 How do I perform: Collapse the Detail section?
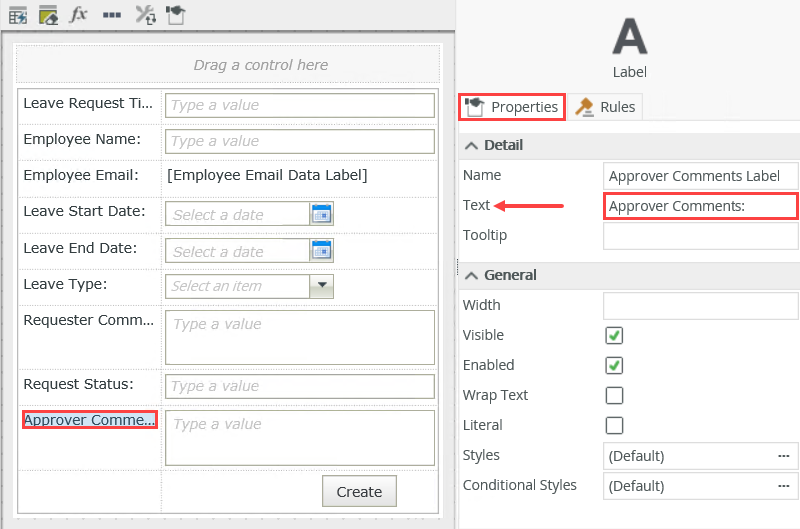tap(471, 146)
